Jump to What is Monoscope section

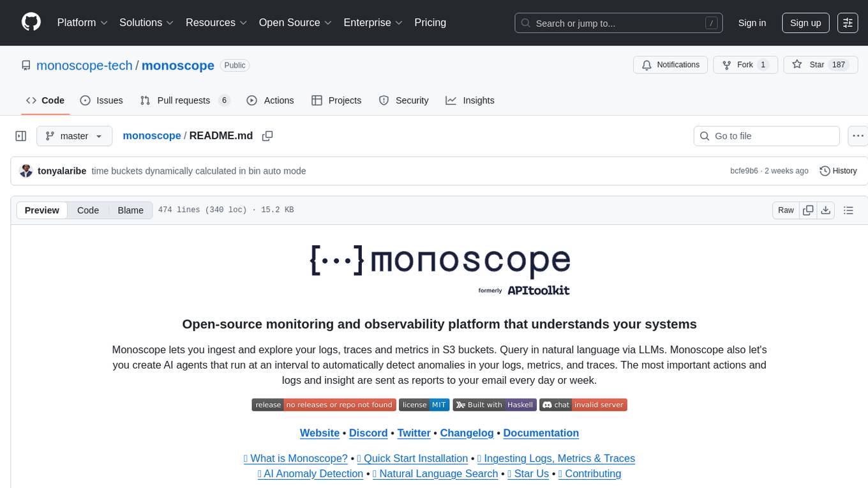tap(296, 458)
